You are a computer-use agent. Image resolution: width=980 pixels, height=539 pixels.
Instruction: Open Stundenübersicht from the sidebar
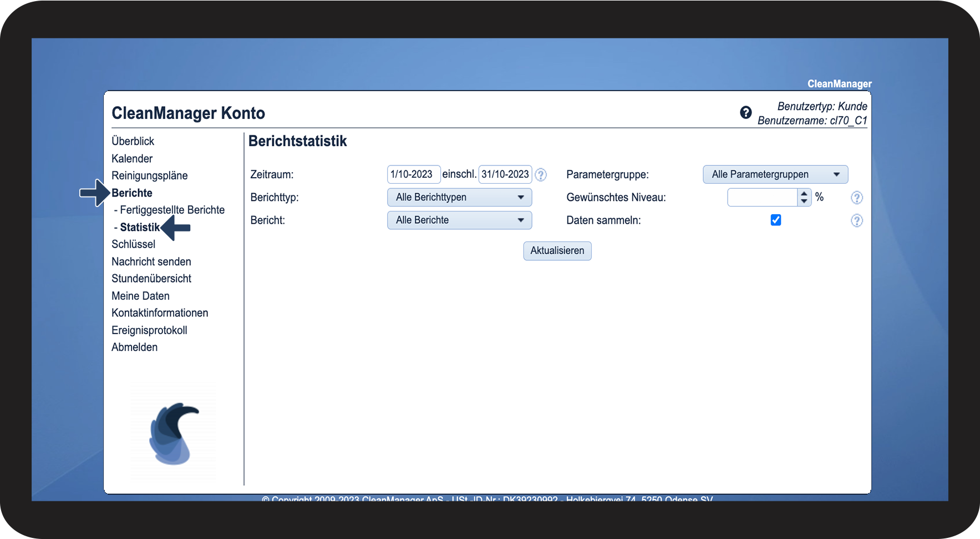[x=151, y=279]
